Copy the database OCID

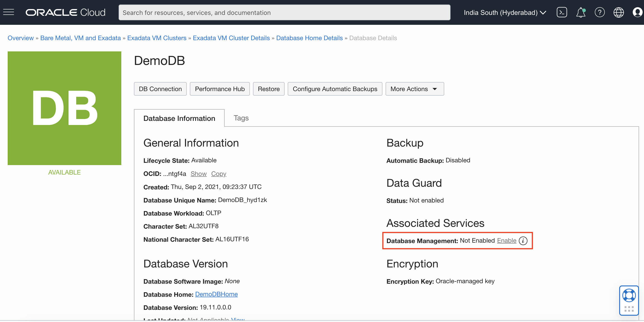pos(218,173)
